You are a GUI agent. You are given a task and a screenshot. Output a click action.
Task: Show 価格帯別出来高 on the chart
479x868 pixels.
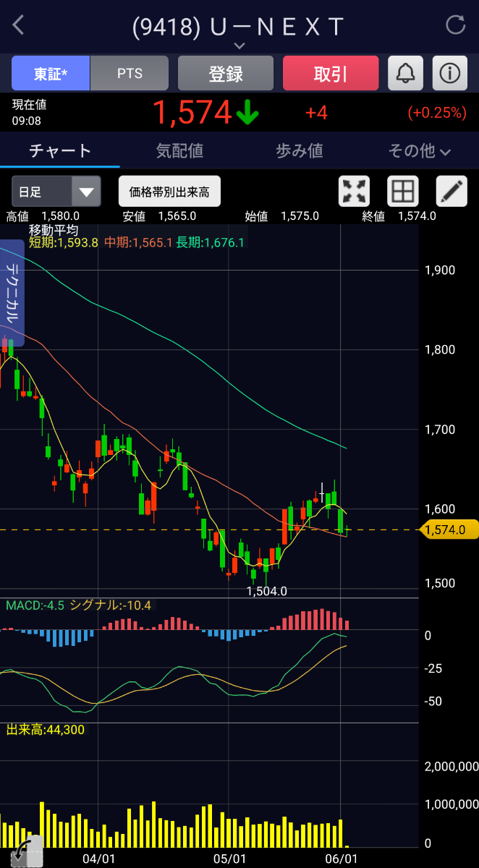click(x=169, y=192)
